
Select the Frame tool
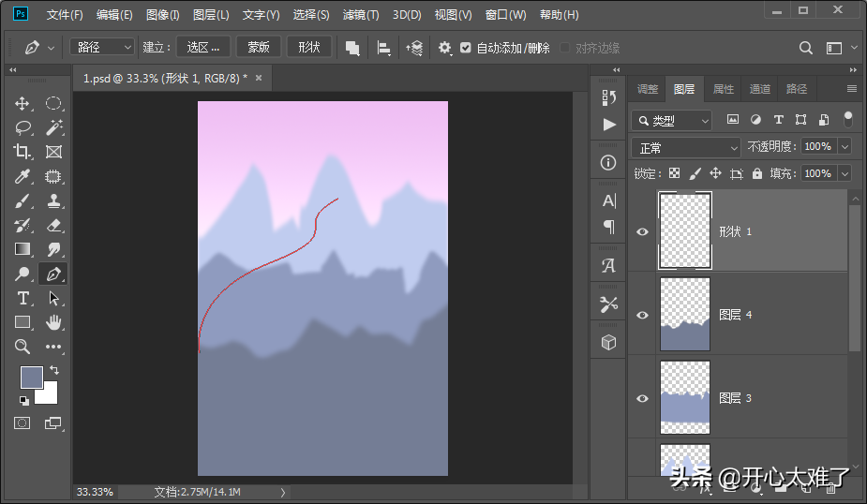(53, 152)
